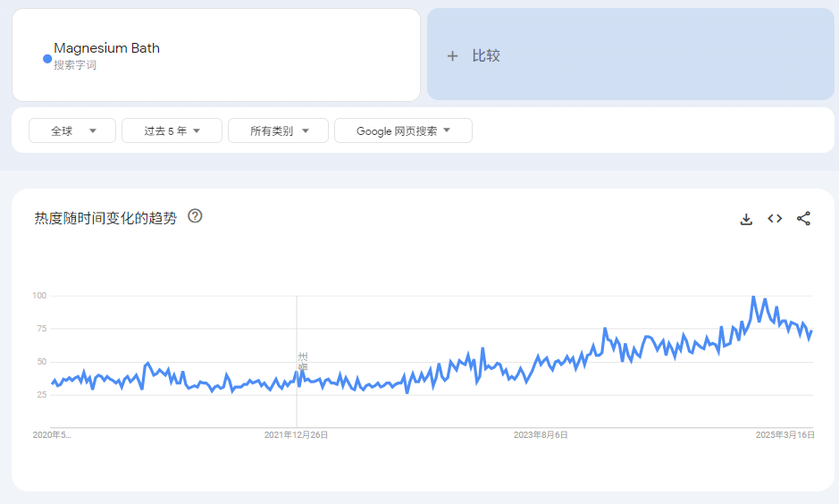The height and width of the screenshot is (504, 839).
Task: Click the vertical note marker at 2021年12月26日
Action: click(303, 361)
